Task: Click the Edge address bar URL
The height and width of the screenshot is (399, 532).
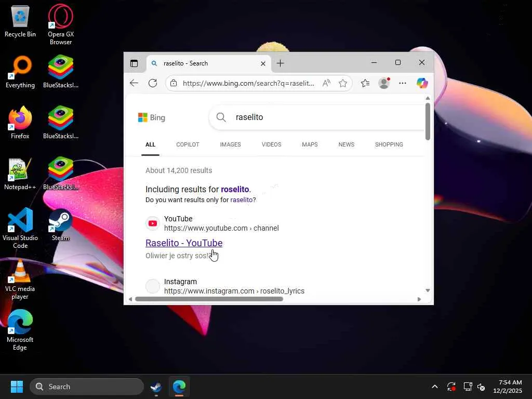Action: click(x=248, y=83)
